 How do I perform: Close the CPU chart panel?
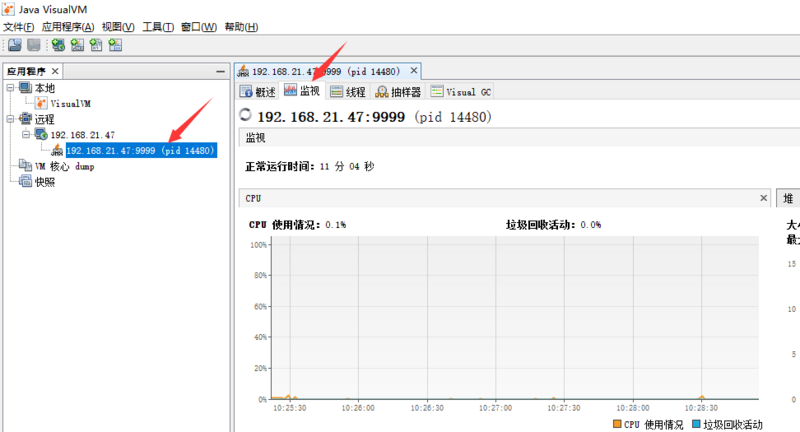tap(764, 198)
